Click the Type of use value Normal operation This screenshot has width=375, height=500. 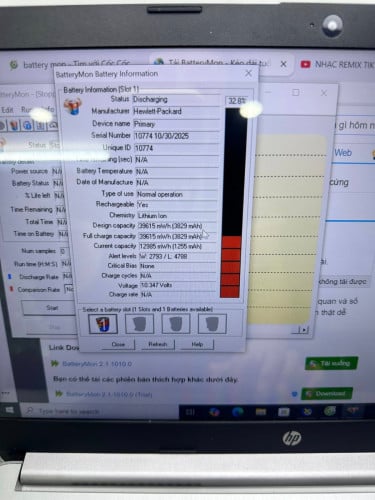(177, 194)
